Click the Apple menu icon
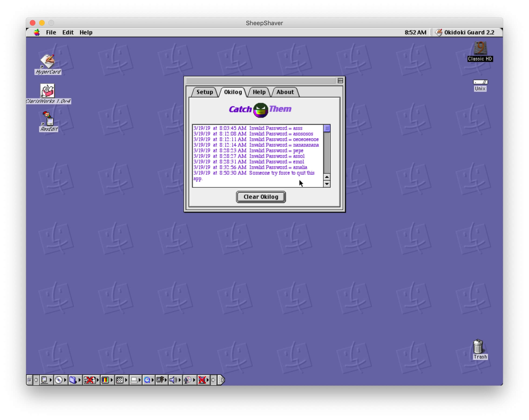Screen dimensions: 529x420 37,32
